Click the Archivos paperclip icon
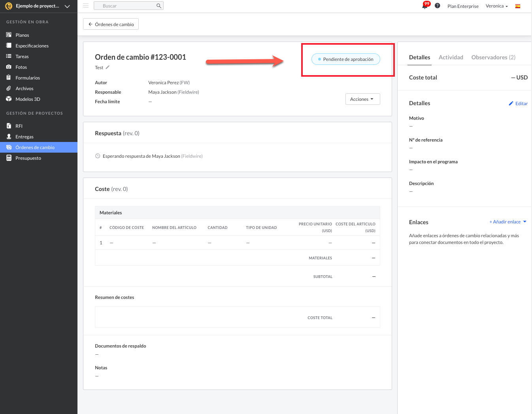The image size is (532, 414). (x=9, y=88)
